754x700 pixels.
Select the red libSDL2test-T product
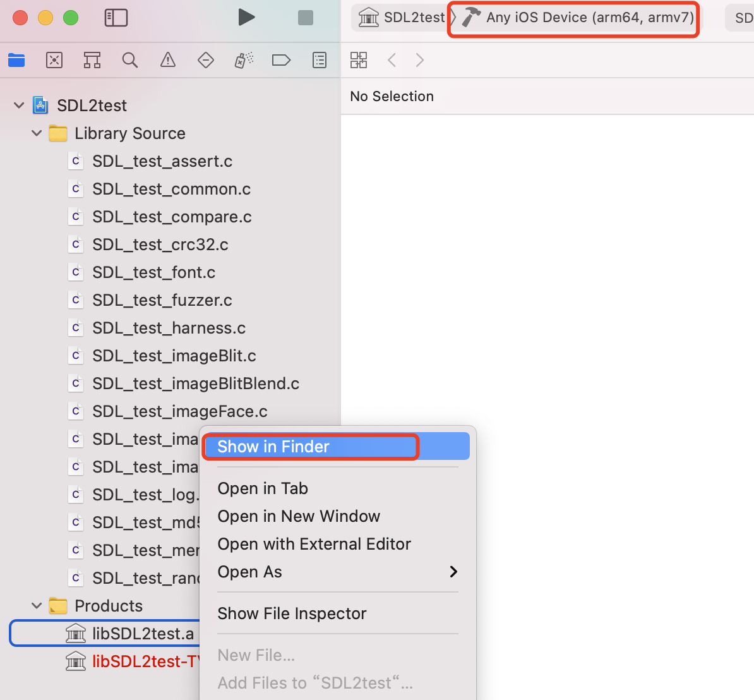132,661
